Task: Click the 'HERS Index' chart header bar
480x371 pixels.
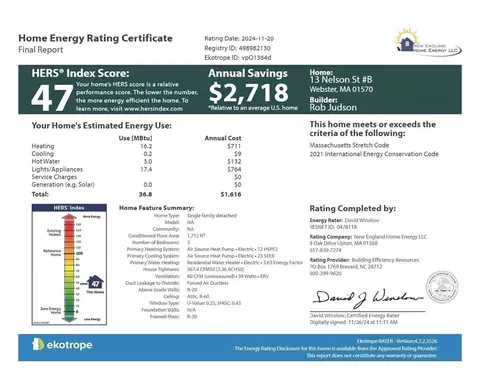Action: (69, 208)
